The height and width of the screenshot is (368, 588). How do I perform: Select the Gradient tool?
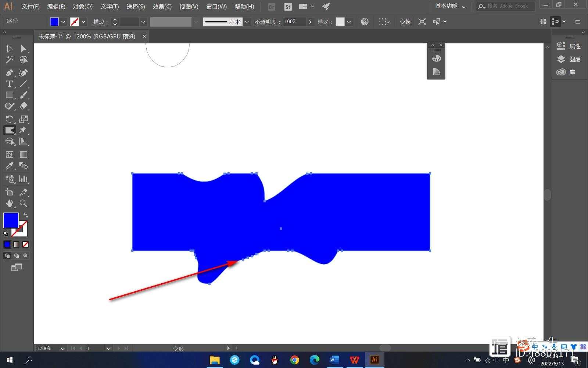point(24,155)
